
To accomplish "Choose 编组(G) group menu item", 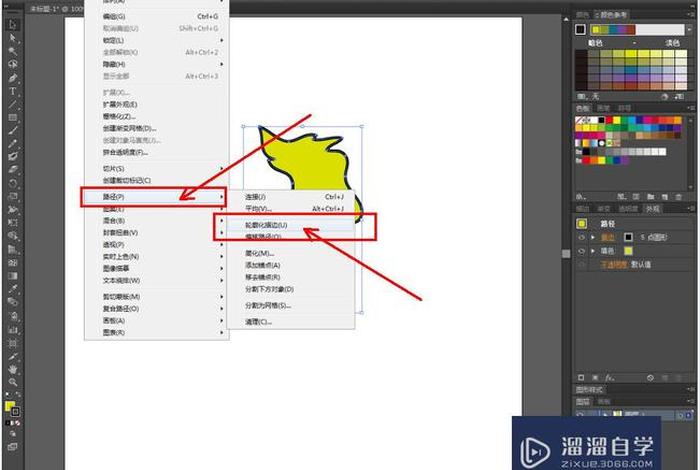I will point(157,17).
